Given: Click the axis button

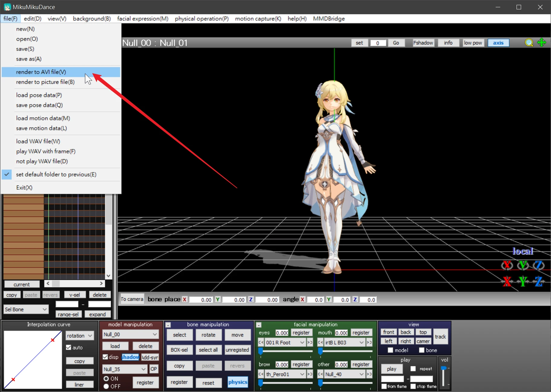Looking at the screenshot, I should 498,43.
